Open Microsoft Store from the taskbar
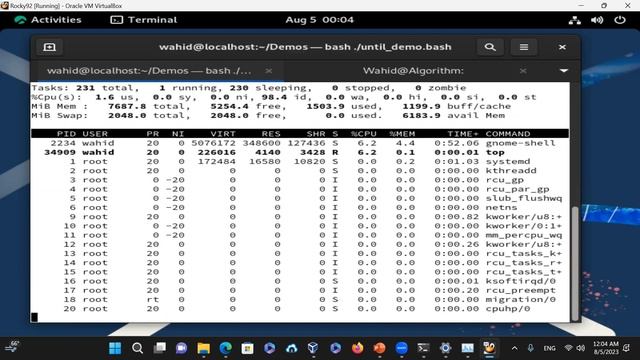This screenshot has height=360, width=640. point(247,348)
